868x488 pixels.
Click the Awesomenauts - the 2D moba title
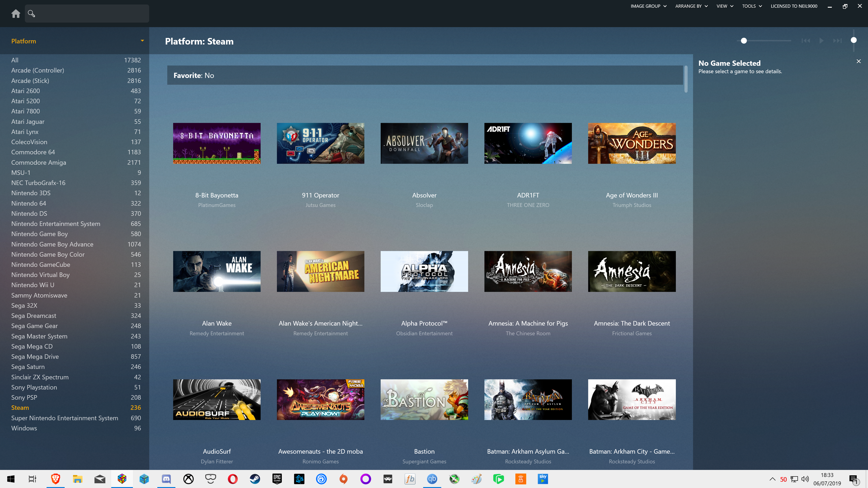pyautogui.click(x=321, y=451)
